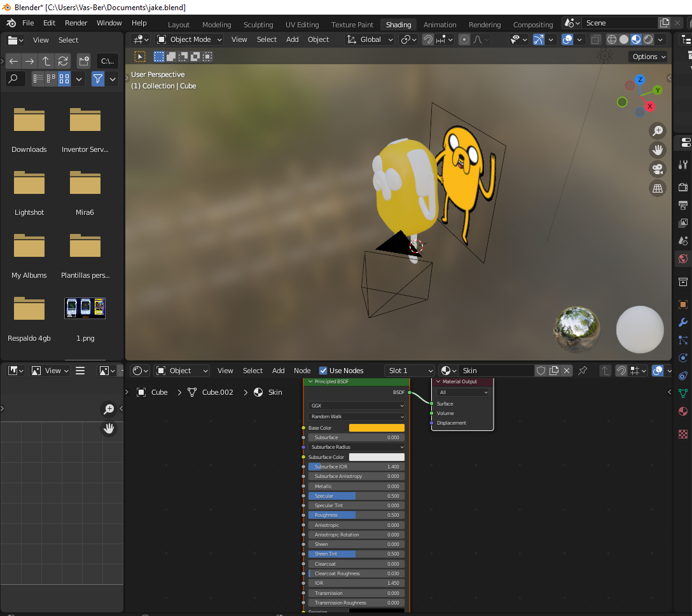Open Render properties tab icon

coord(682,187)
